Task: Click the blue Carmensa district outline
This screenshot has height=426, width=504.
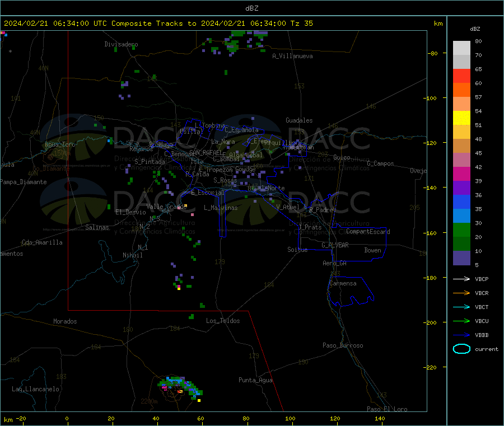Action: (x=351, y=292)
